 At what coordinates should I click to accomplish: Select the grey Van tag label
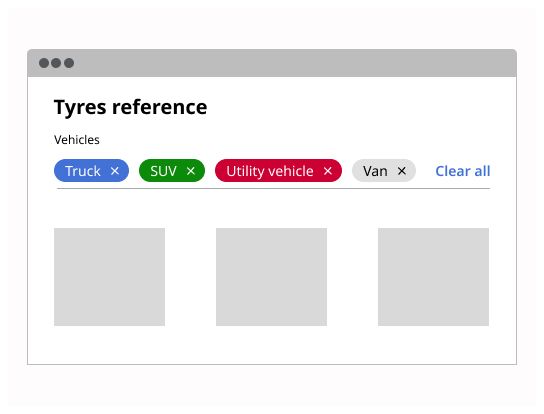click(x=375, y=171)
